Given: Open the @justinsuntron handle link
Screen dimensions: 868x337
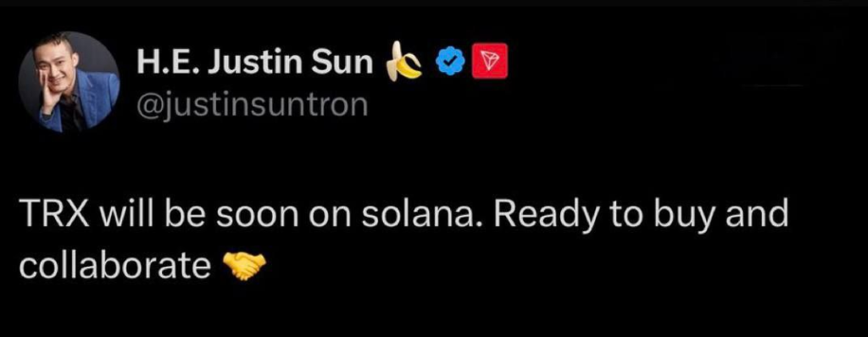Looking at the screenshot, I should click(x=253, y=105).
